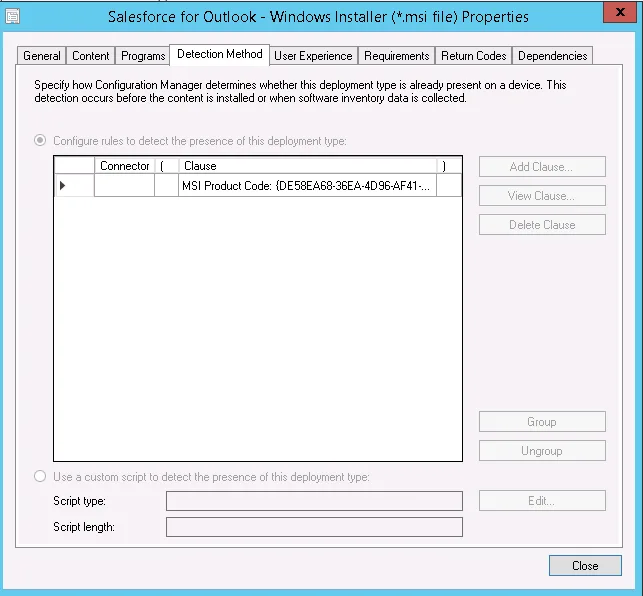Select the Detection Method tab

[219, 54]
